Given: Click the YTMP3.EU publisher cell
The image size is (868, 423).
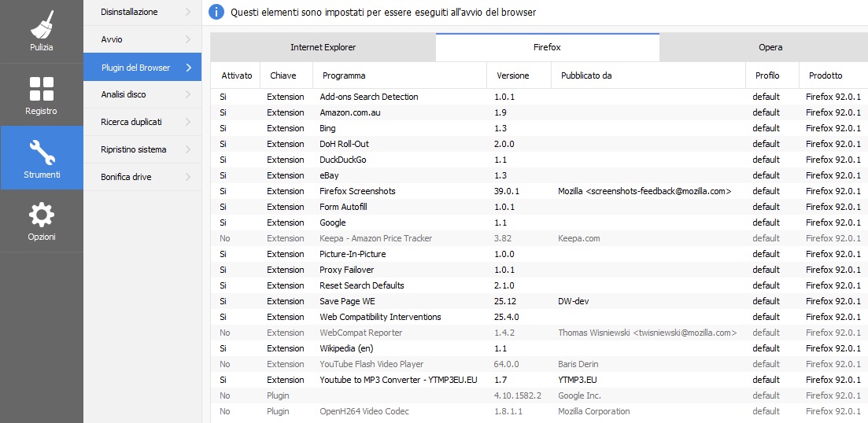Looking at the screenshot, I should 578,381.
